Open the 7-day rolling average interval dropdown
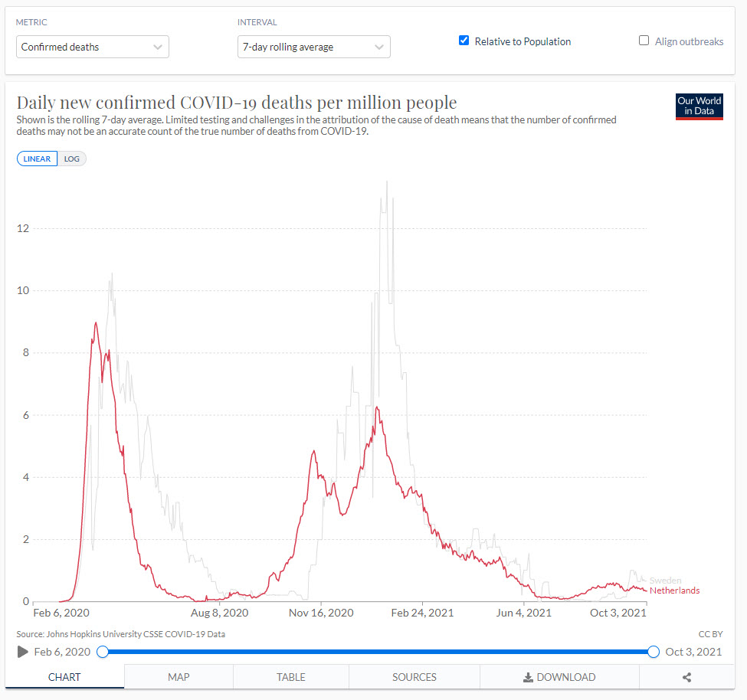 [314, 47]
